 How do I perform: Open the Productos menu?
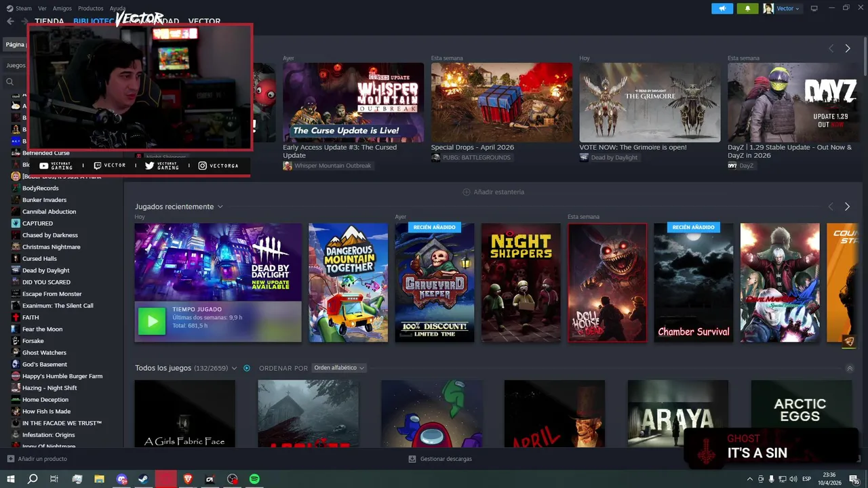tap(91, 8)
